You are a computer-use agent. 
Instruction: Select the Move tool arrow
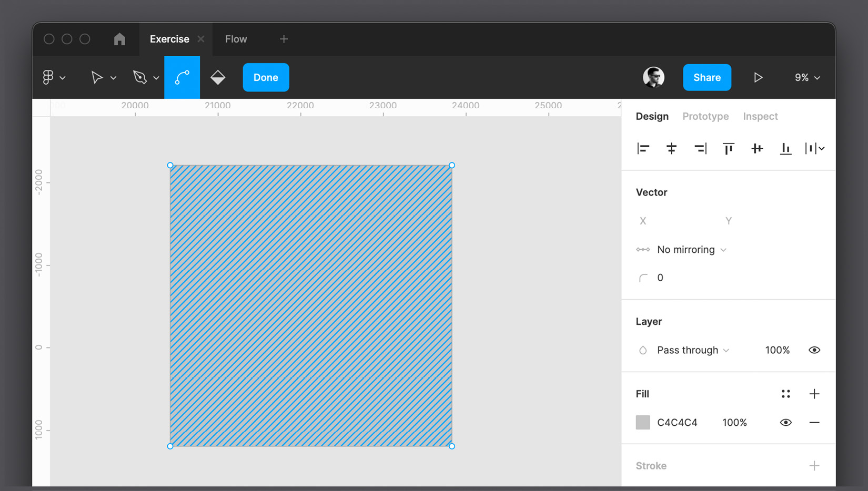coord(97,78)
